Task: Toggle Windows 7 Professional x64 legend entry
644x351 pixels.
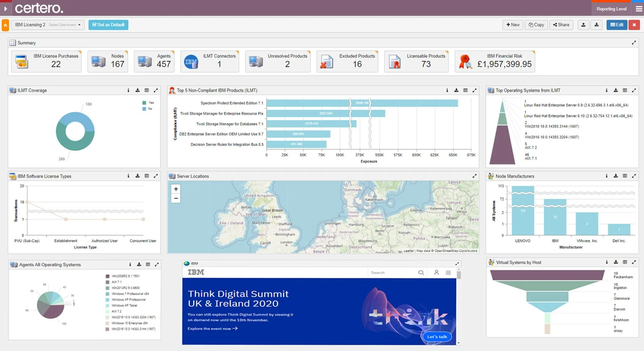Action: (127, 294)
